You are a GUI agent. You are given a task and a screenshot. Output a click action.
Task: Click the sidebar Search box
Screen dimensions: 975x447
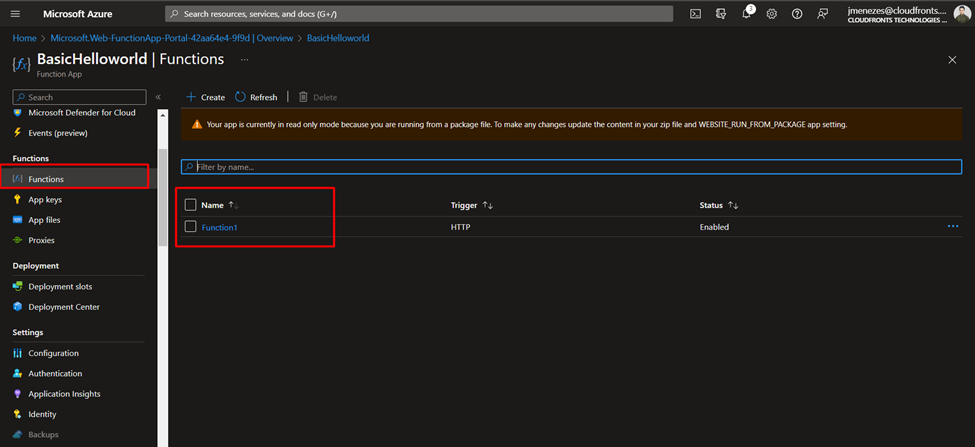tap(80, 97)
